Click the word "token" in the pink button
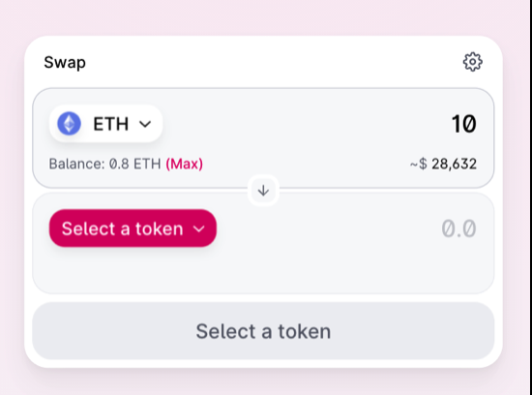532x395 pixels. (160, 228)
